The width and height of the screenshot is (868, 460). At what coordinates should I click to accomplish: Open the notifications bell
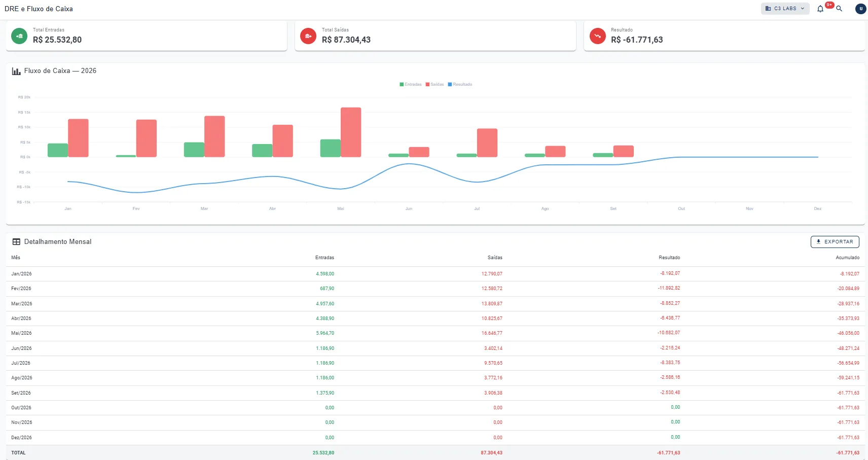click(x=820, y=9)
